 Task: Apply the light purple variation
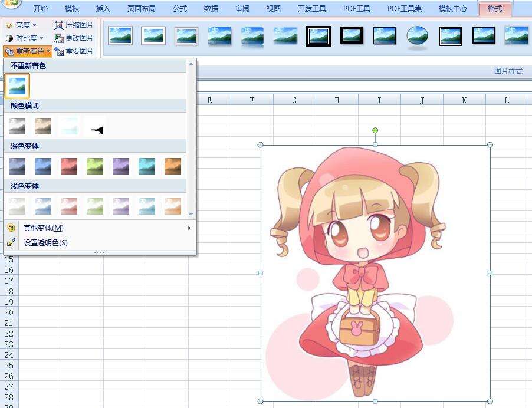click(x=121, y=206)
